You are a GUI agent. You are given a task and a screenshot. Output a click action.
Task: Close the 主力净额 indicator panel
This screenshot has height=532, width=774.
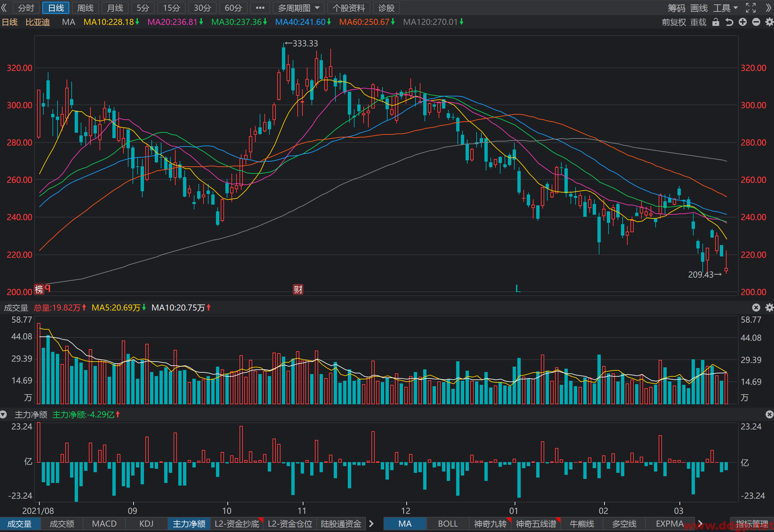tap(769, 414)
